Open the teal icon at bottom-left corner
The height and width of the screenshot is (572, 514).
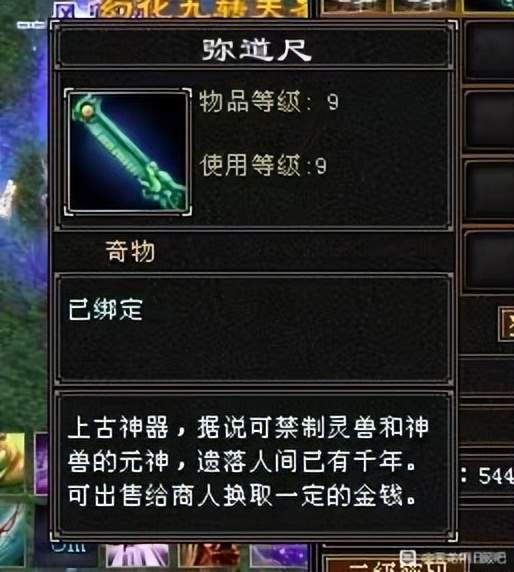(13, 534)
